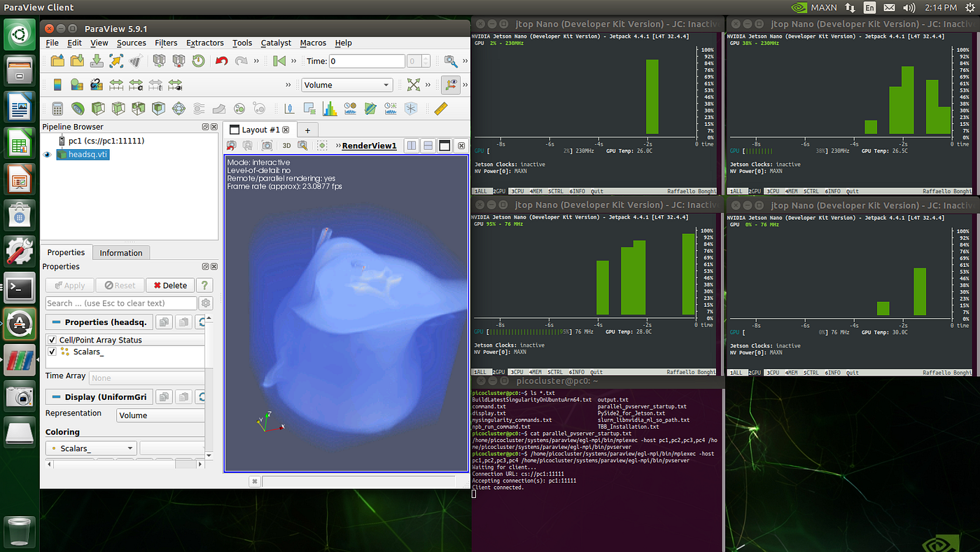The height and width of the screenshot is (552, 980).
Task: Open the Sources menu
Action: point(132,43)
